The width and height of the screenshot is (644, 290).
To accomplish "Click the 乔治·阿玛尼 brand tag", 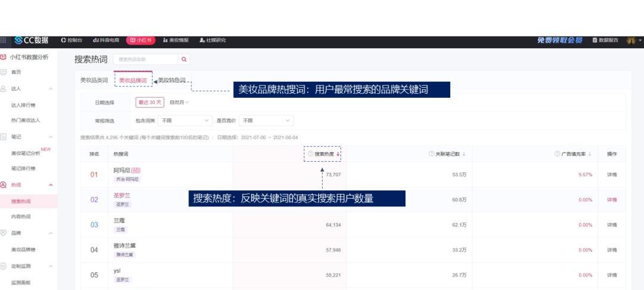I will click(x=128, y=180).
